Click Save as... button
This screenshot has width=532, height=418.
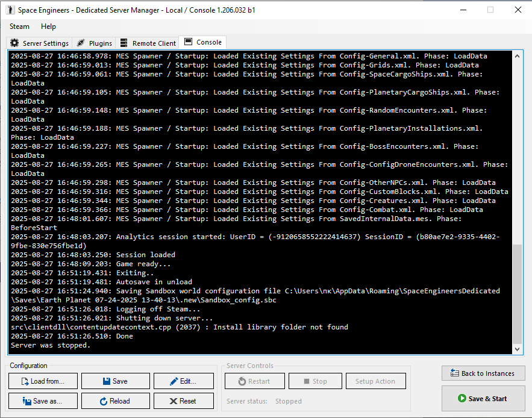pos(43,401)
